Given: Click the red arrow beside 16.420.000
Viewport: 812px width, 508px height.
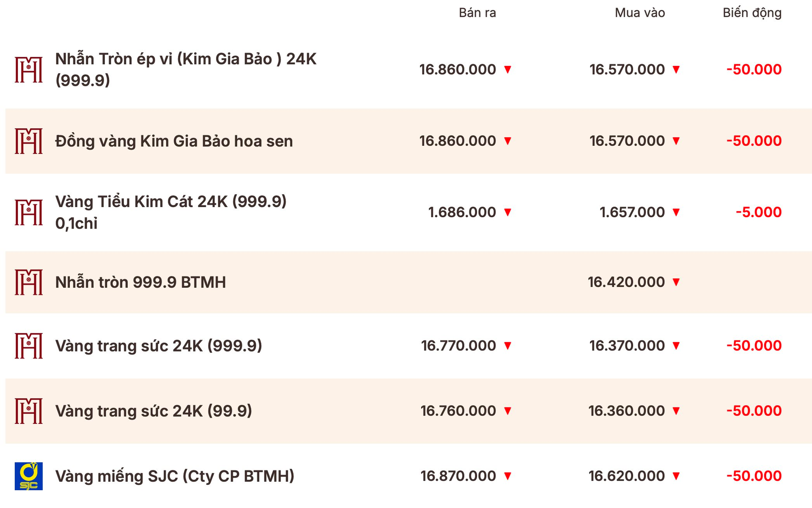Looking at the screenshot, I should pos(676,282).
